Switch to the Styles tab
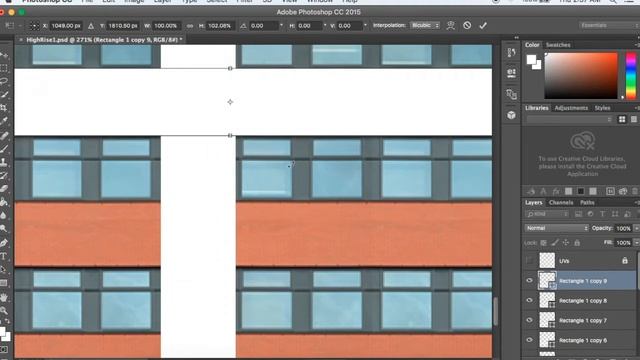This screenshot has width=640, height=360. click(x=602, y=108)
